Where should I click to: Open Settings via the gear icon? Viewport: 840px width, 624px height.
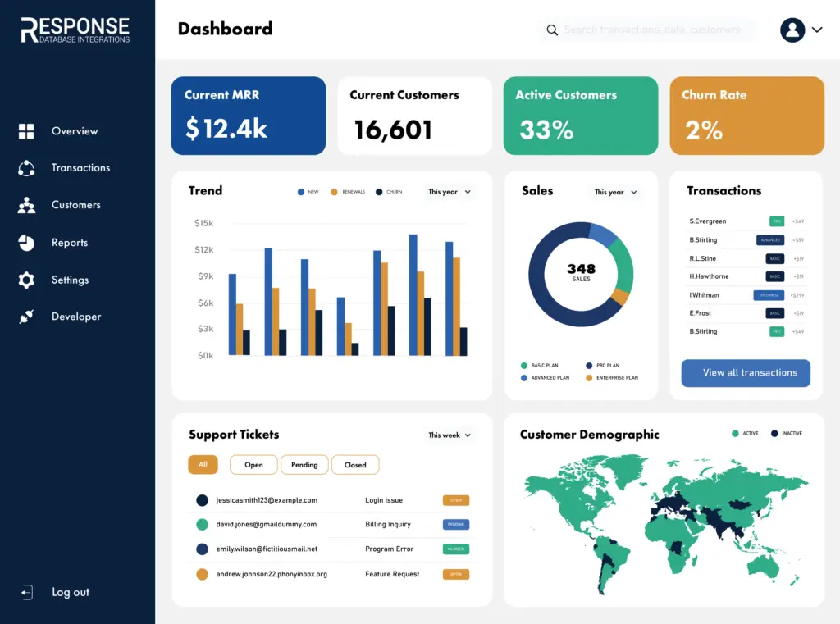point(26,280)
